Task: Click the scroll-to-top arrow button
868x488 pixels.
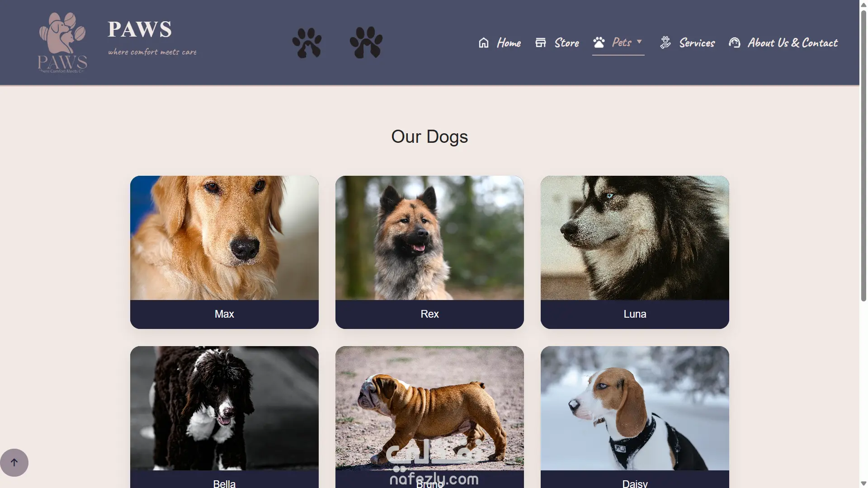Action: (x=14, y=462)
